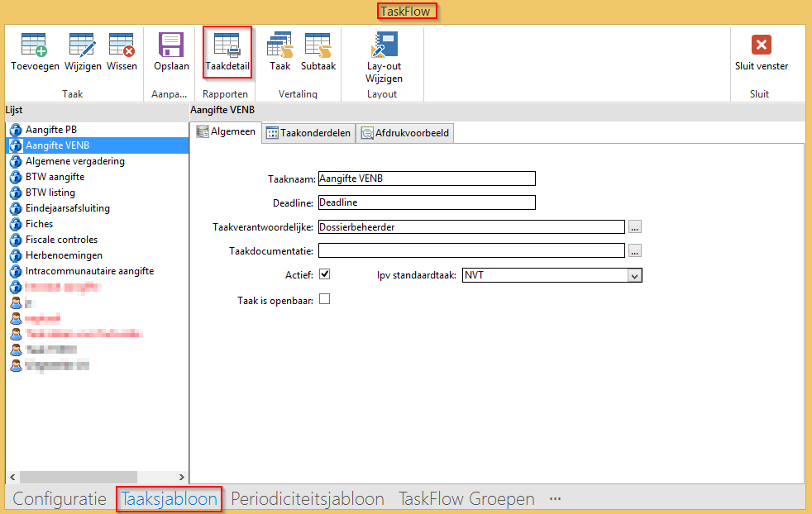Switch to the Algemeen tab

(226, 132)
